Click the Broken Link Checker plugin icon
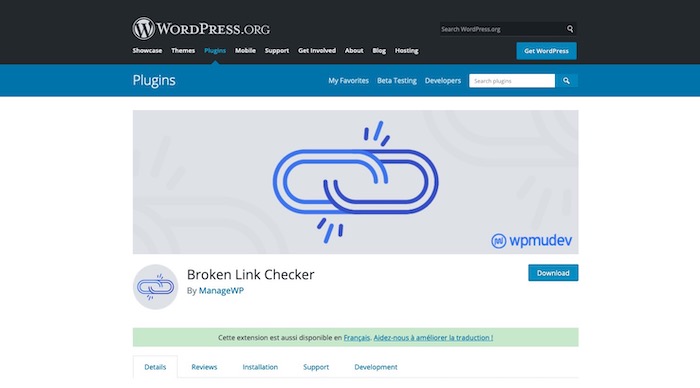 coord(155,287)
